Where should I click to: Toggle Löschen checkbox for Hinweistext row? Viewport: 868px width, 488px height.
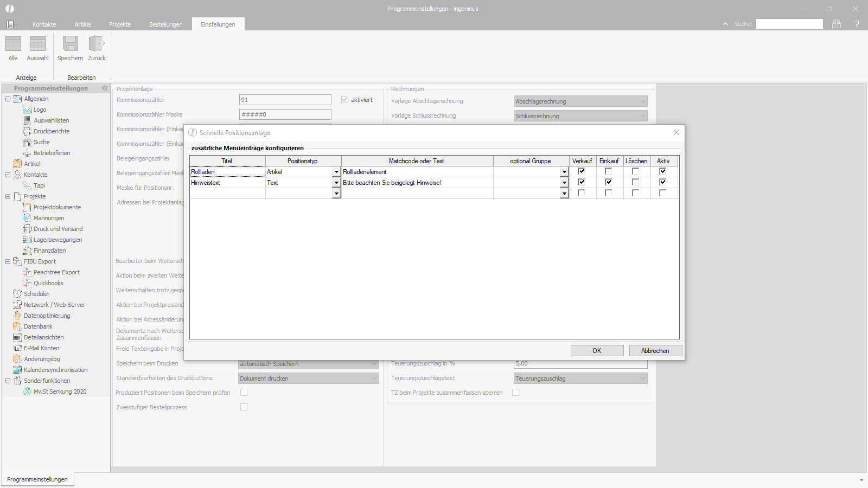636,182
